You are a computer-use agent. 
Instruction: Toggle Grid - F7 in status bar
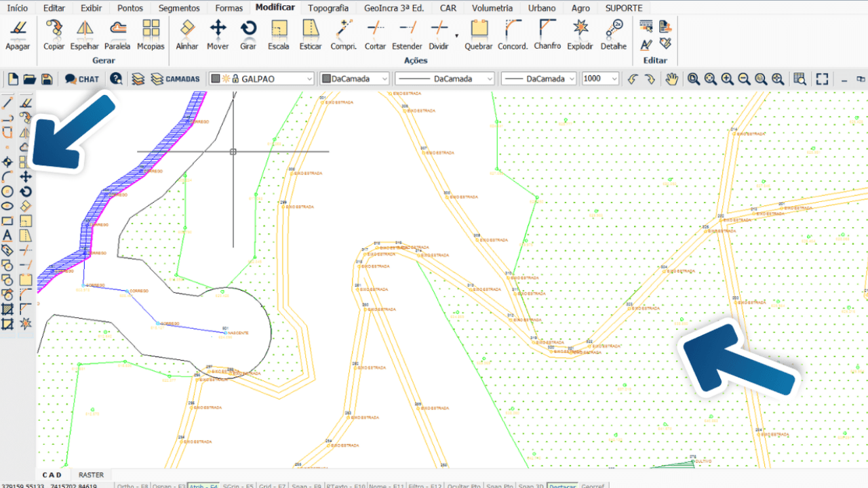coord(274,486)
